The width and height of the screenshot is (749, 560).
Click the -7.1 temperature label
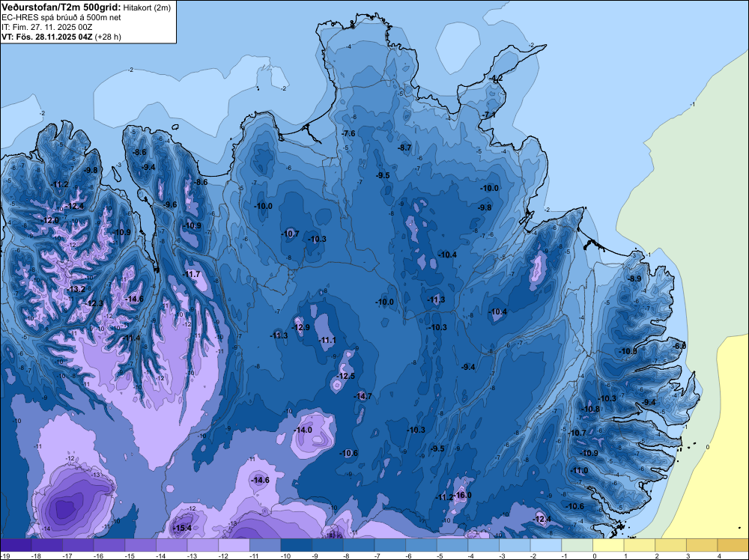pyautogui.click(x=488, y=115)
